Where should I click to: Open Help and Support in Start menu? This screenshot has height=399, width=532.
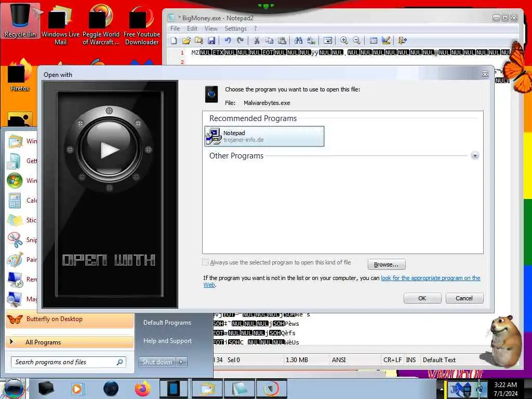(x=167, y=341)
